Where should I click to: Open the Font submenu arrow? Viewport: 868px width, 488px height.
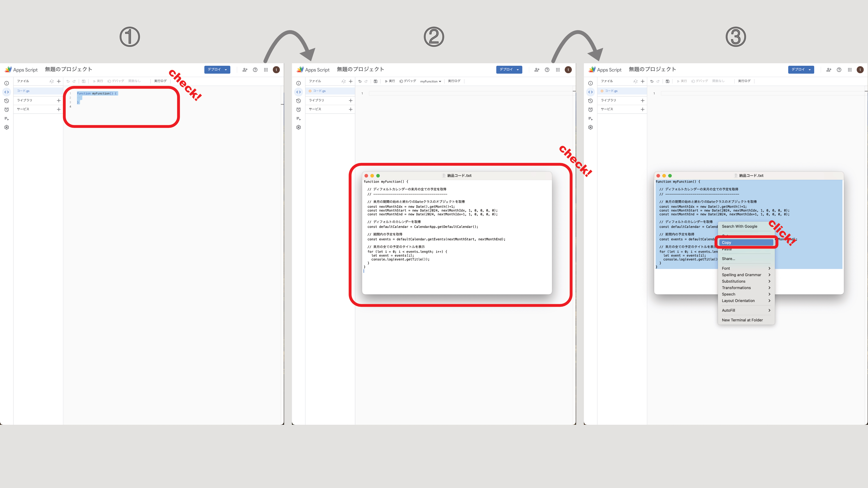click(x=769, y=268)
